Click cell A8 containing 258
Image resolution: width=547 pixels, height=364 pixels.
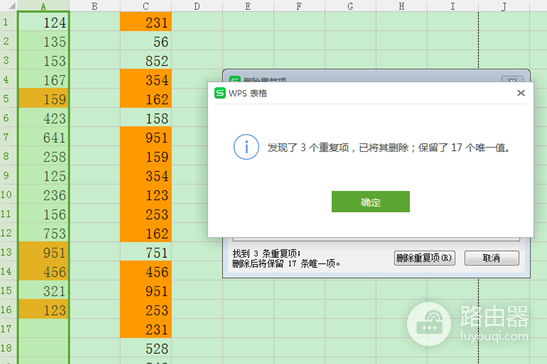(44, 156)
